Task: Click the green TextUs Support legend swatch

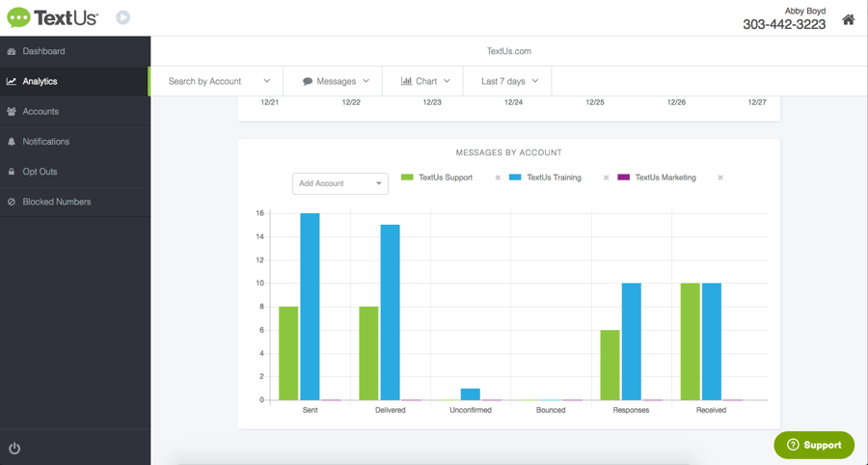Action: pos(407,178)
